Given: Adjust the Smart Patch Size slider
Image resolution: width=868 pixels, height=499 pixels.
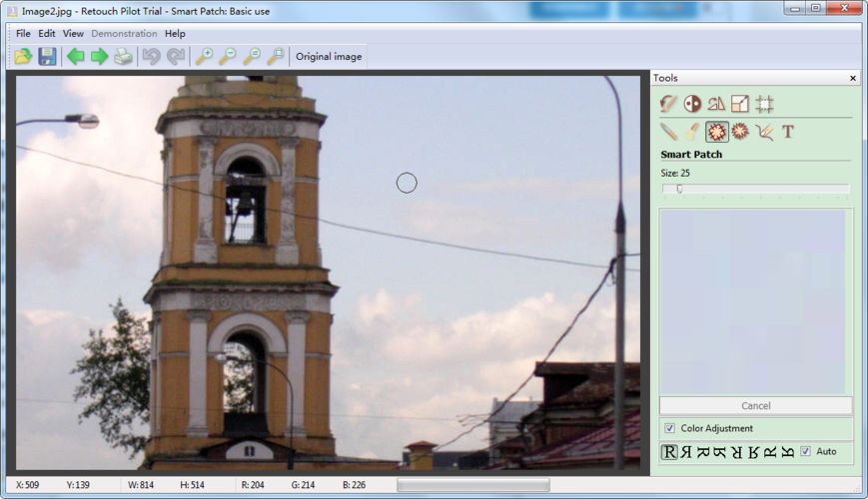Looking at the screenshot, I should [679, 189].
